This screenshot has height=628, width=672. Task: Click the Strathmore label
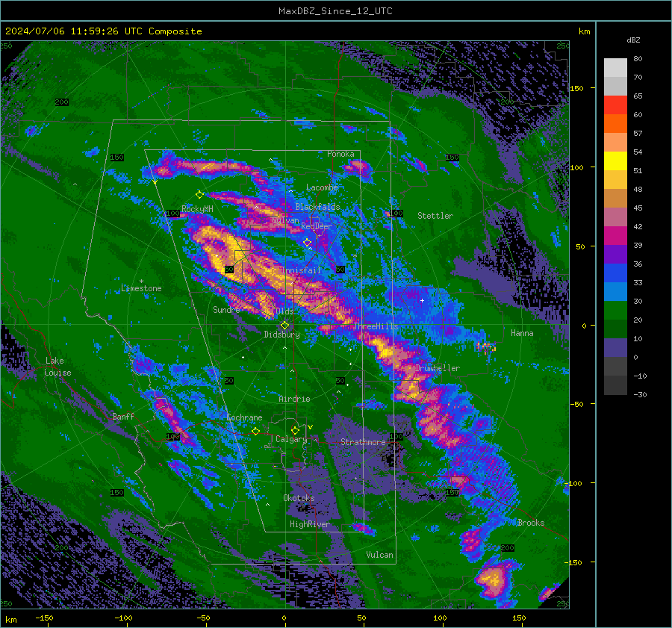tap(363, 442)
